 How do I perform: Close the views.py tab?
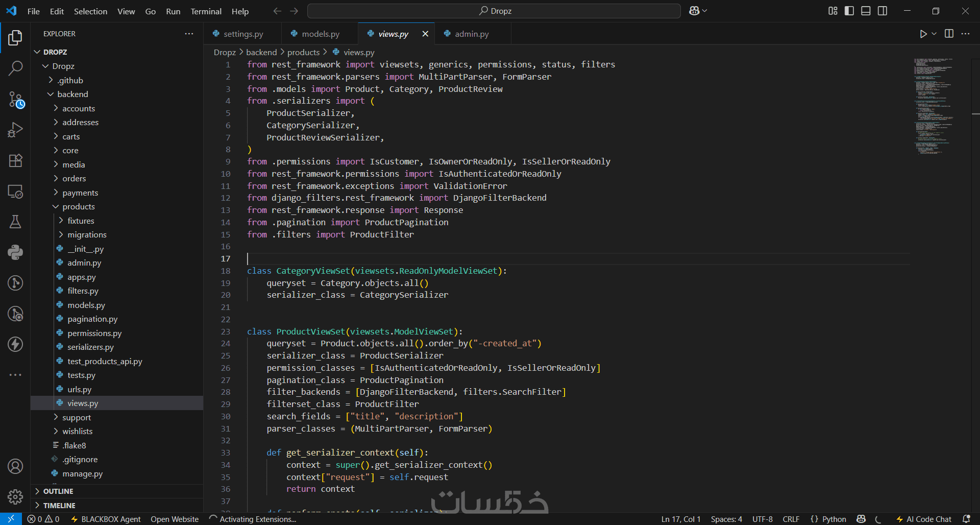tap(425, 34)
